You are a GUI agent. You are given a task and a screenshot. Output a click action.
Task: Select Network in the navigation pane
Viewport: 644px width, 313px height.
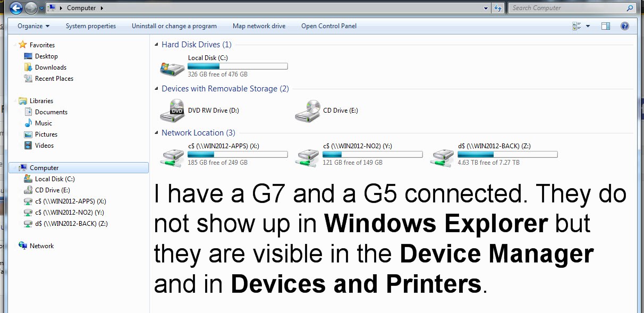41,246
